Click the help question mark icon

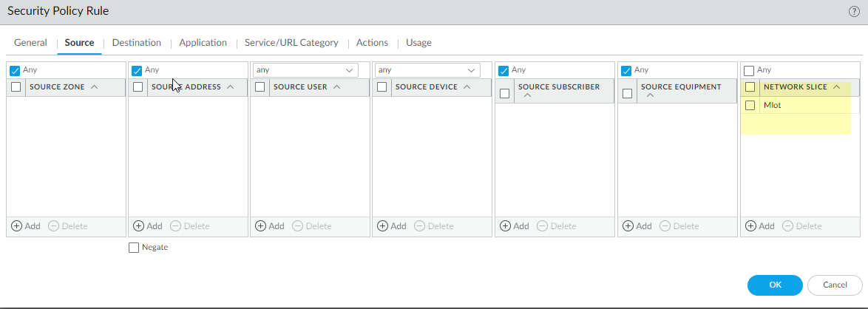[x=854, y=12]
